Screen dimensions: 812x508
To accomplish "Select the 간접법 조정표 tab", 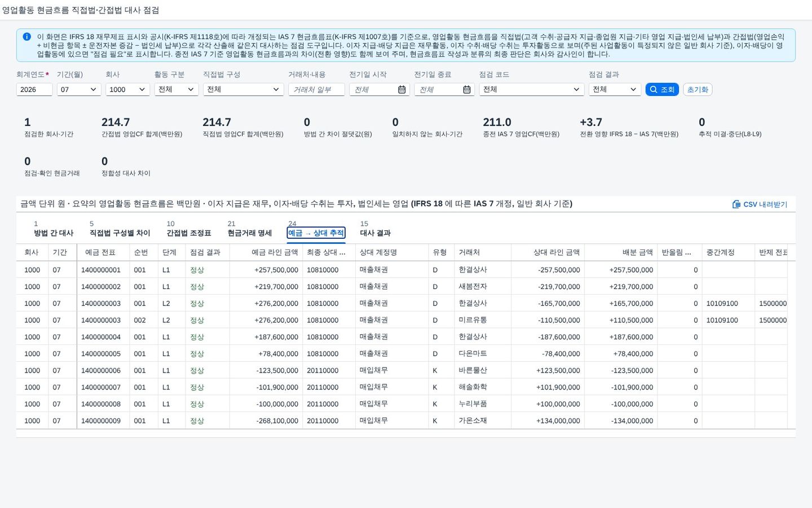I will click(x=189, y=229).
